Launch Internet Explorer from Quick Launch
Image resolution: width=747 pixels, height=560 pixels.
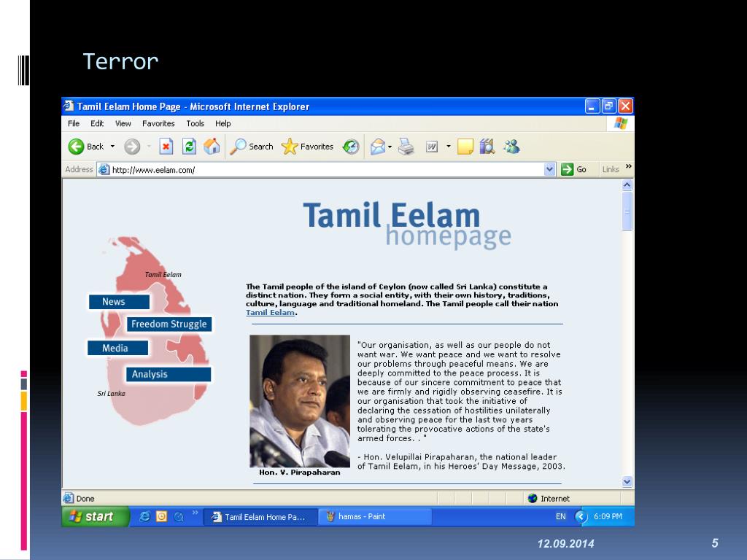(x=144, y=517)
